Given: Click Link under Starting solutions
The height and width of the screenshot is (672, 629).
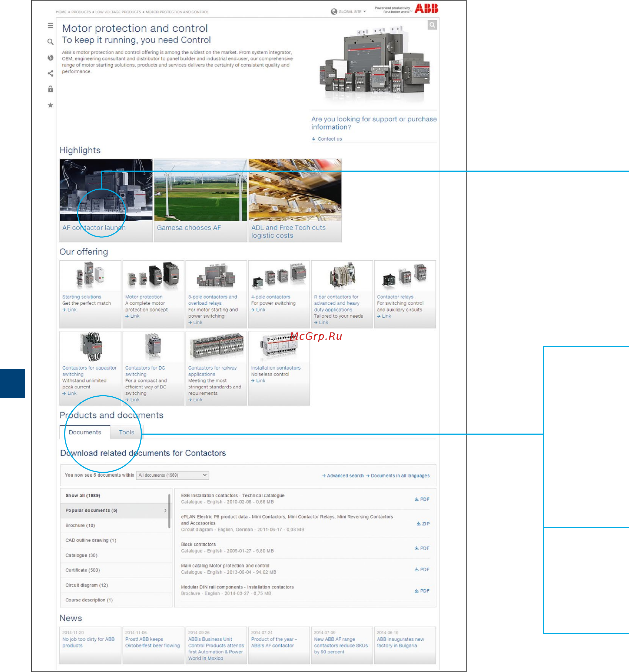Looking at the screenshot, I should point(69,310).
